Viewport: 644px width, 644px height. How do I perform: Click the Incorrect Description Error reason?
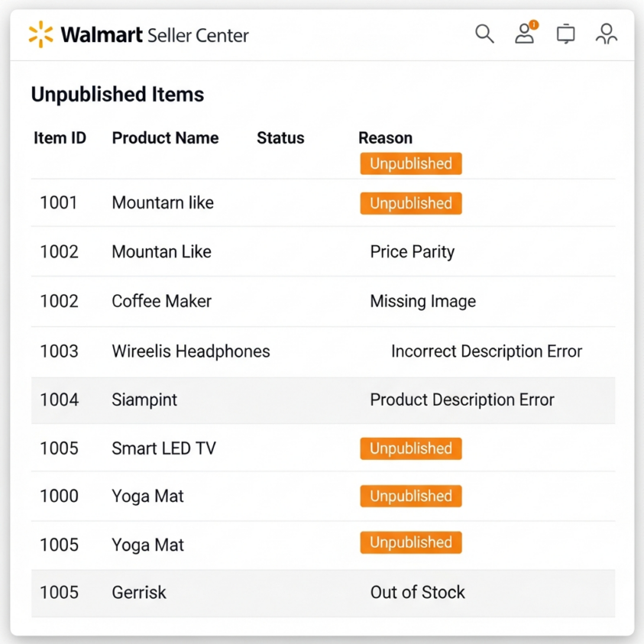[487, 351]
